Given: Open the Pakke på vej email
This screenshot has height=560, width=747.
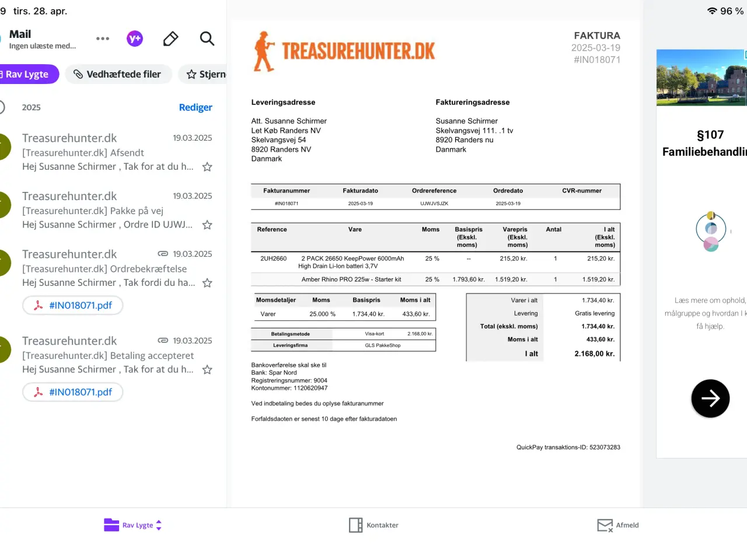Looking at the screenshot, I should (x=113, y=211).
